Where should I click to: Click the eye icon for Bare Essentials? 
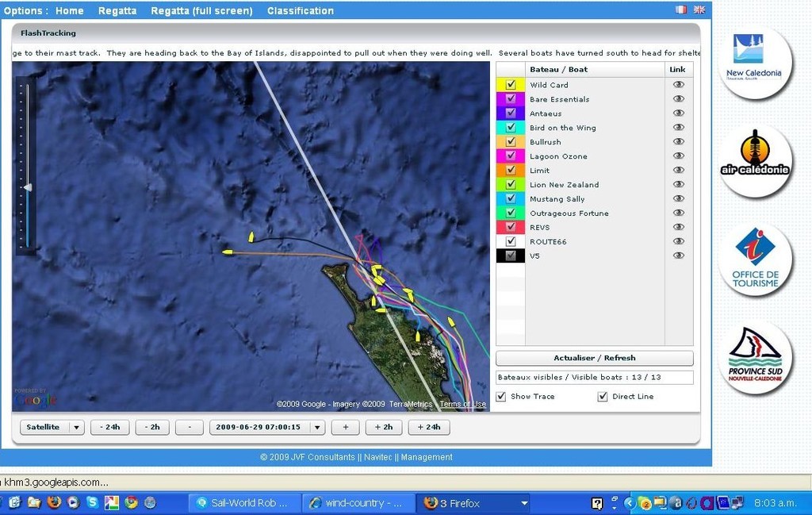pyautogui.click(x=679, y=98)
